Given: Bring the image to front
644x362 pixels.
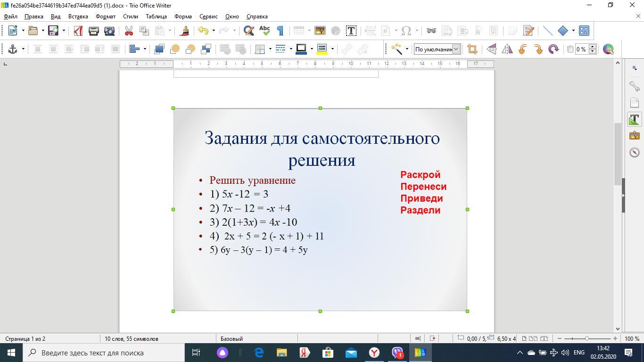Looking at the screenshot, I should 159,49.
